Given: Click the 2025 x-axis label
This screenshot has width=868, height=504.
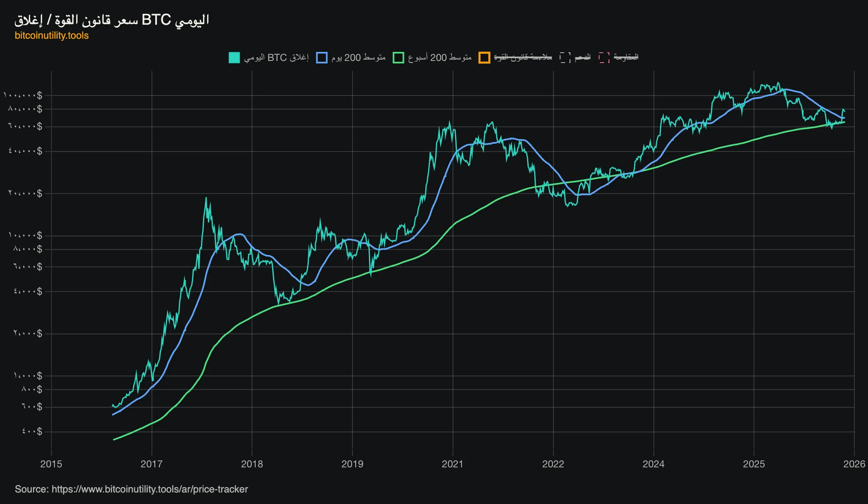Looking at the screenshot, I should tap(754, 464).
